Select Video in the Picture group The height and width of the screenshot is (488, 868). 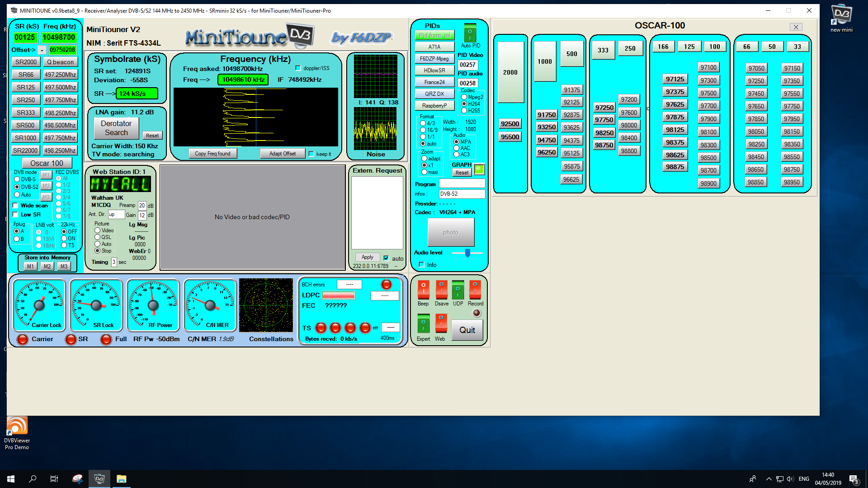pyautogui.click(x=97, y=230)
